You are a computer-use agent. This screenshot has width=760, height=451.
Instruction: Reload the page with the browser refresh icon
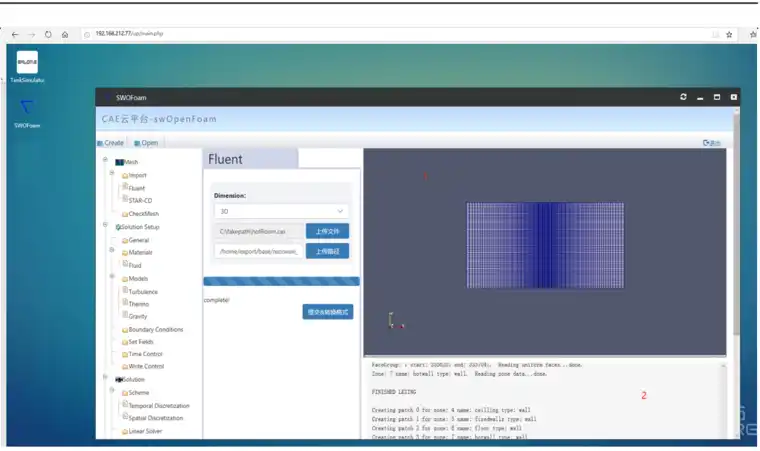pos(48,34)
